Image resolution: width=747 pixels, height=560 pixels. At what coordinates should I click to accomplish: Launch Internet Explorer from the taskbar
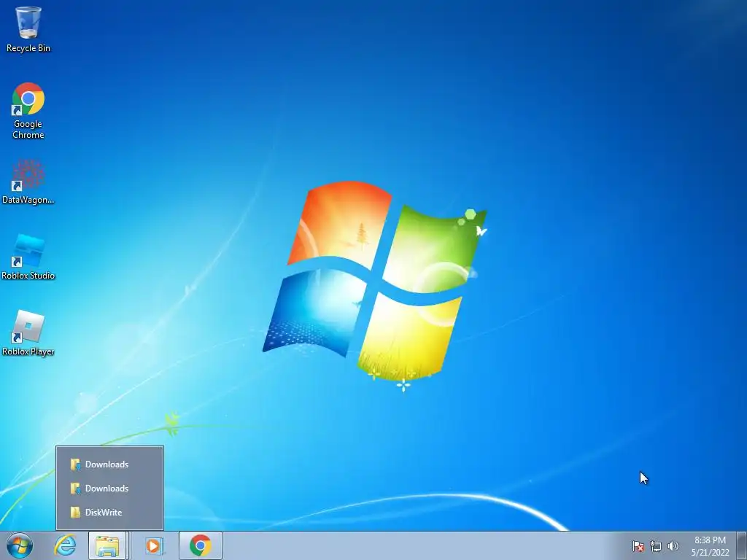click(65, 545)
